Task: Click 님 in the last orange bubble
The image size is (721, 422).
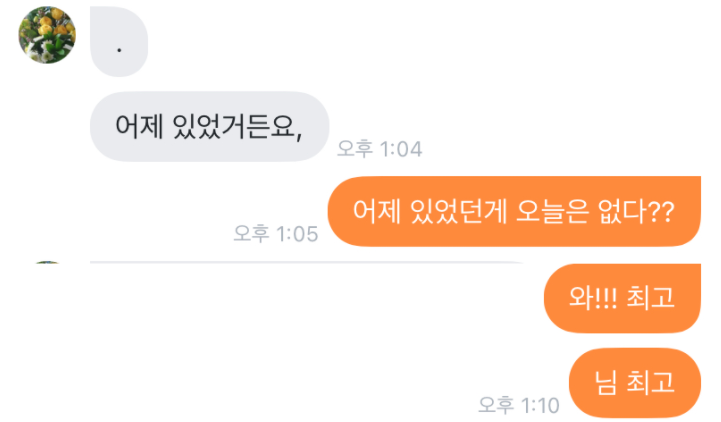Action: (x=606, y=382)
